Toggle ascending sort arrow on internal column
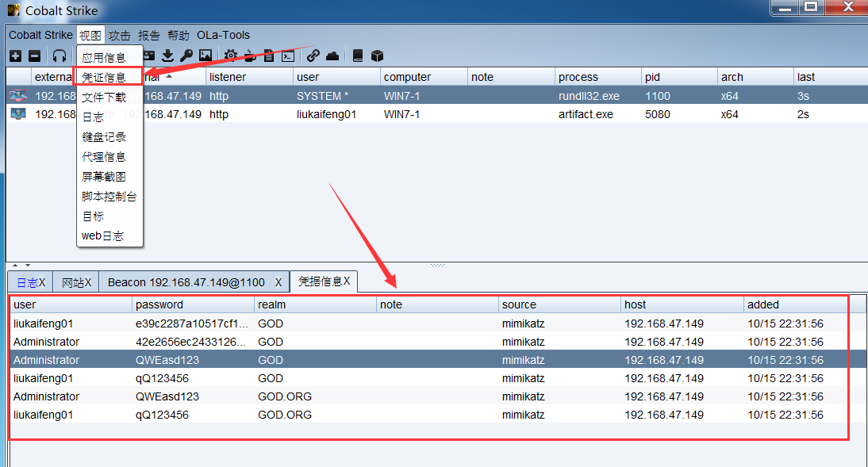 coord(169,76)
